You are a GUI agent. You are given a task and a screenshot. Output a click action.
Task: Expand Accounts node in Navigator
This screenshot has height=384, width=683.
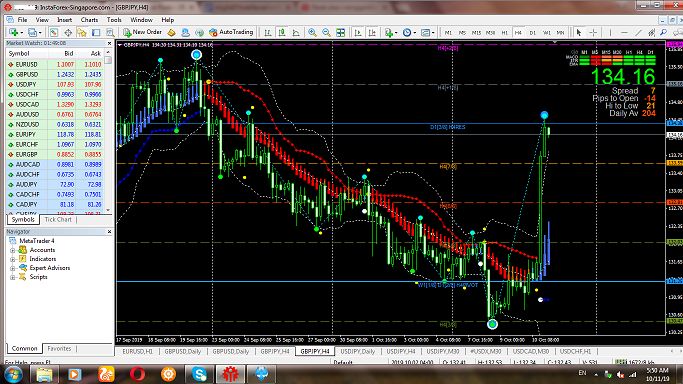[x=13, y=250]
